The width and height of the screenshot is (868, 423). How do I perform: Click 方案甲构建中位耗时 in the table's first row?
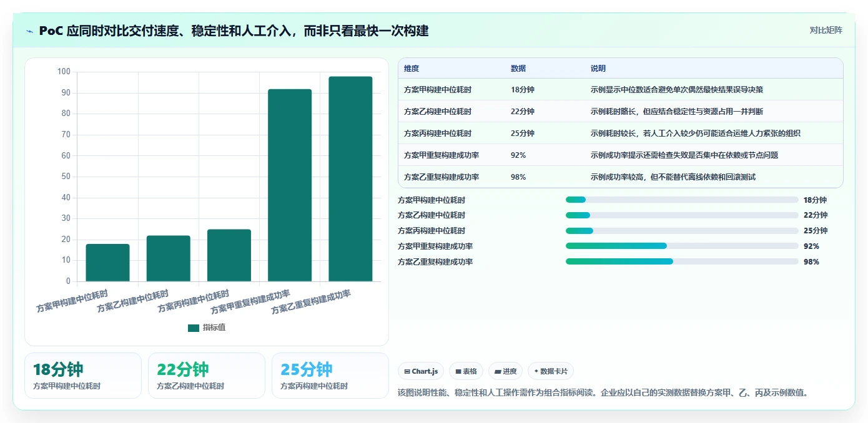[438, 90]
